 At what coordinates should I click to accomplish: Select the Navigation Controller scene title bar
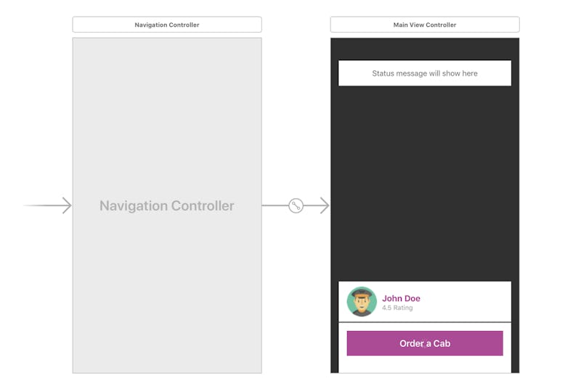(x=167, y=25)
